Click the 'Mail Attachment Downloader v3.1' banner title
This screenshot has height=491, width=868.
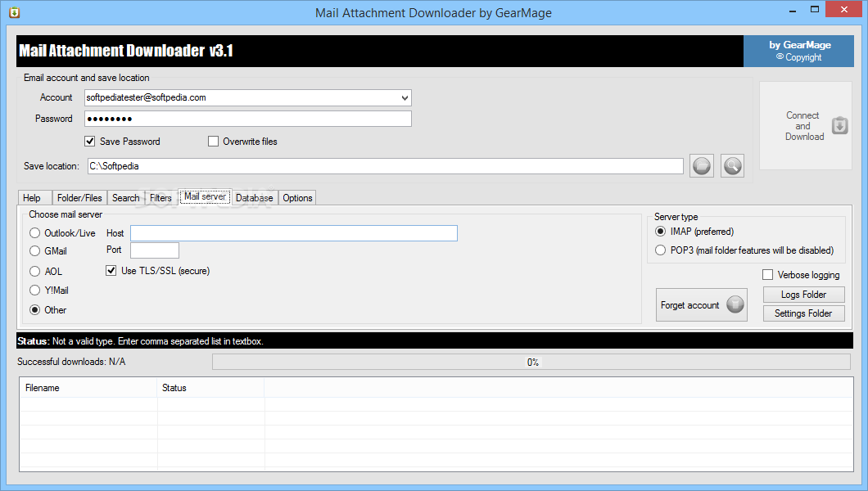125,51
